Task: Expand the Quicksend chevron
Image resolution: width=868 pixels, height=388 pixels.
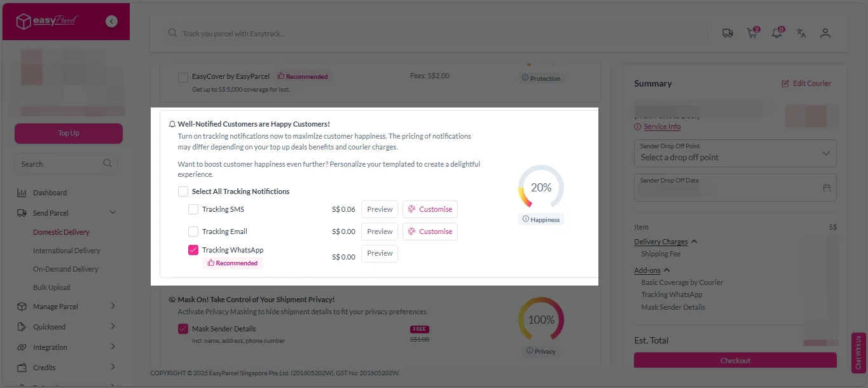Action: (x=113, y=327)
